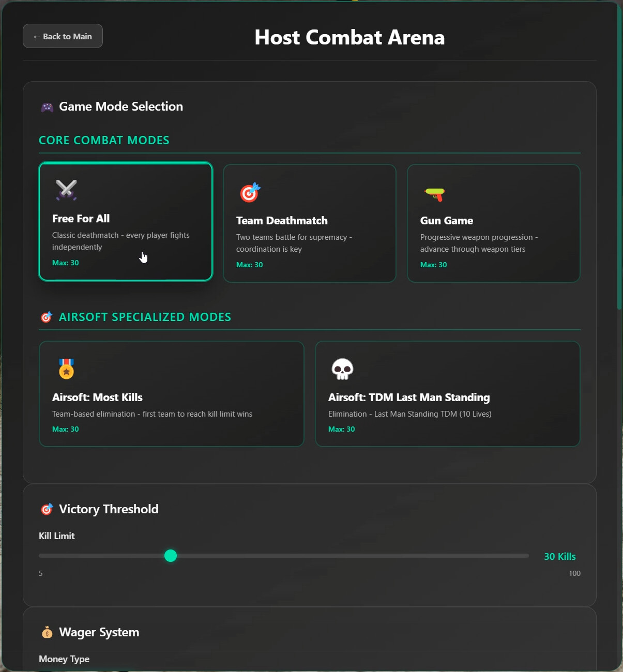This screenshot has width=623, height=672.
Task: Click the Core Combat Modes heading
Action: pyautogui.click(x=104, y=140)
